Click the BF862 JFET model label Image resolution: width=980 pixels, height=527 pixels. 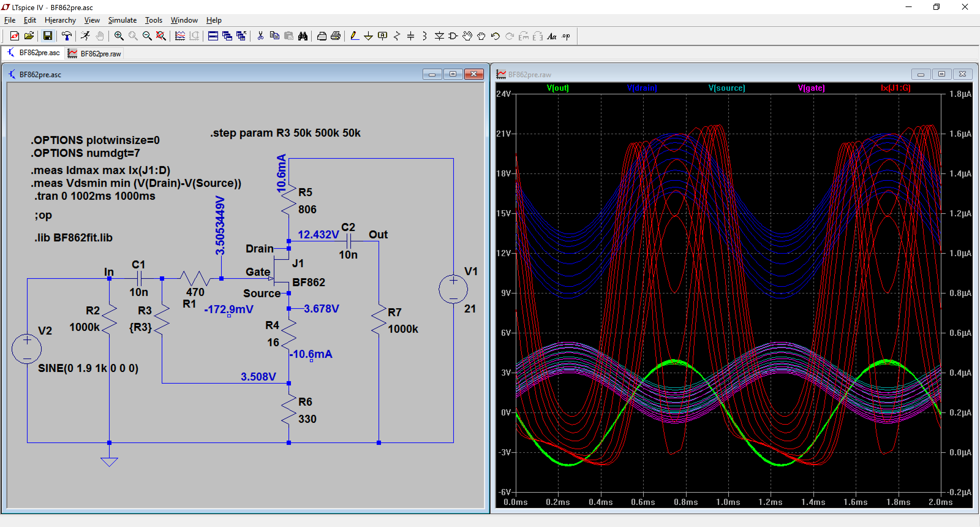click(x=308, y=282)
